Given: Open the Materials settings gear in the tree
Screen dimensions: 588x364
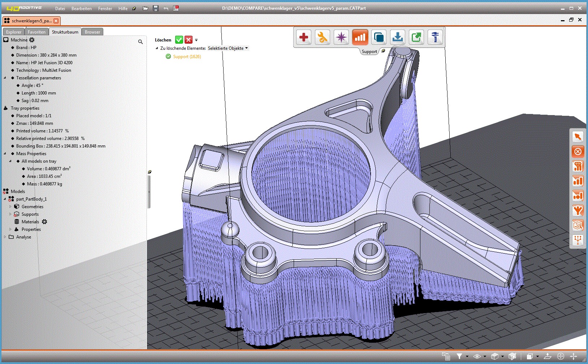Looking at the screenshot, I should click(x=44, y=222).
